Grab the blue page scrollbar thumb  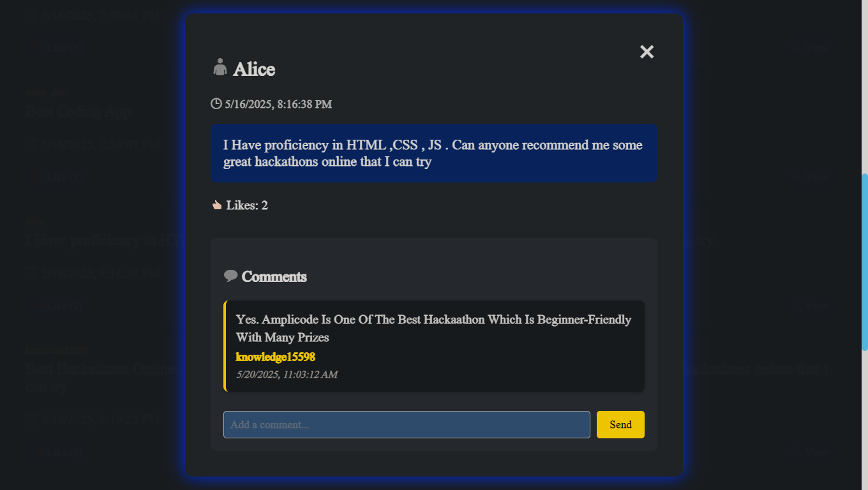[x=865, y=262]
